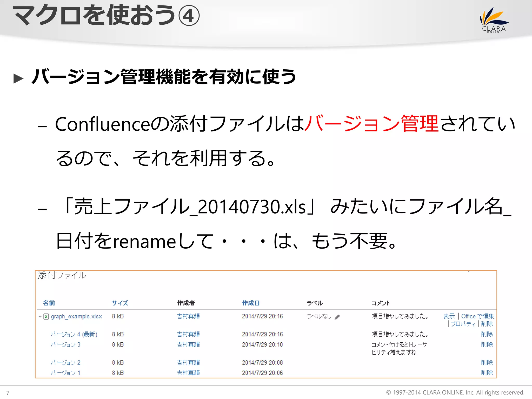Click the コメント column header
The image size is (532, 399).
381,303
